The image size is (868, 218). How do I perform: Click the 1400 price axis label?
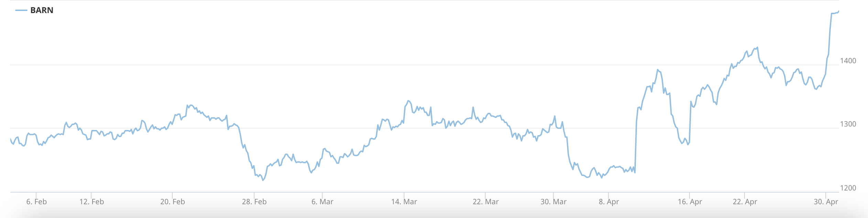(848, 61)
